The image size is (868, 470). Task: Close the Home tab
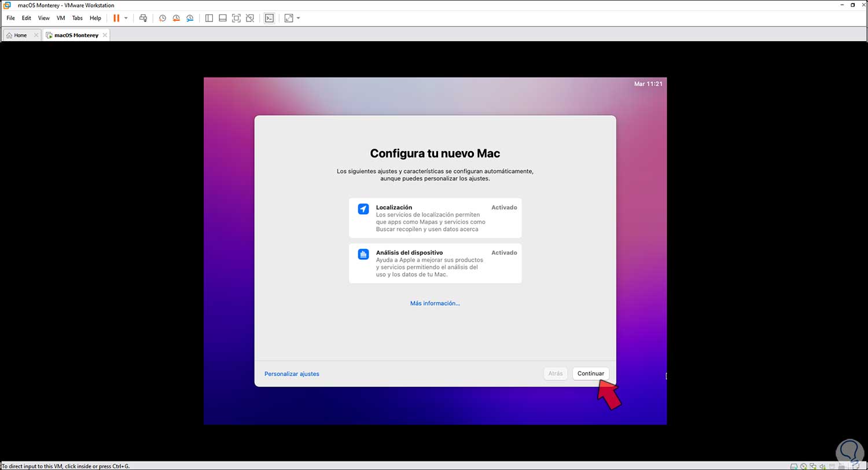click(x=36, y=35)
